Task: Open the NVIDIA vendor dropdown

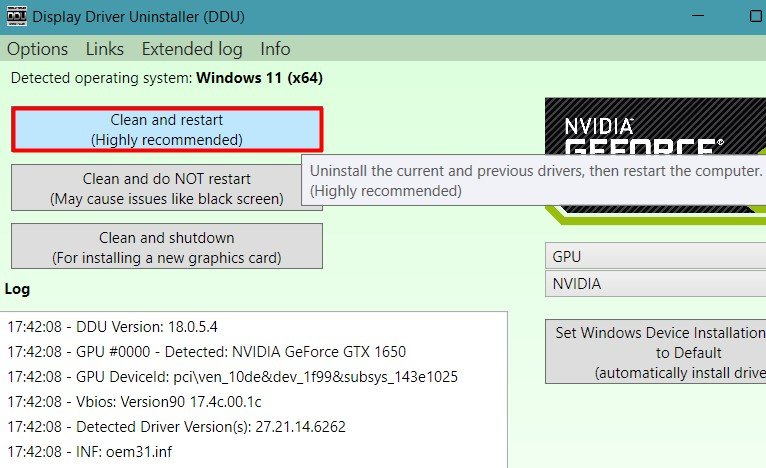Action: (655, 283)
